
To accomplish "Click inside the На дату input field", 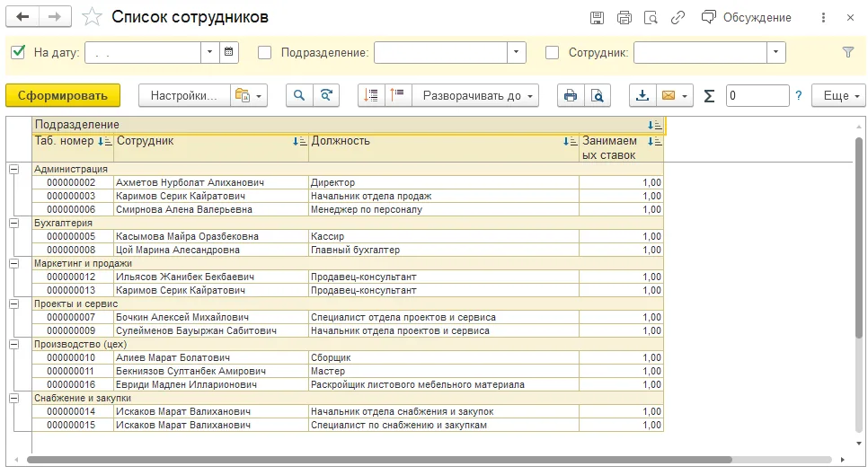I will tap(143, 53).
